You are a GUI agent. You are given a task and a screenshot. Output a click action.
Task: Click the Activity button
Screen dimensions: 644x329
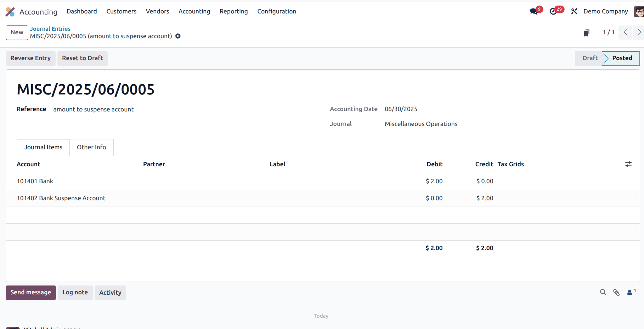click(110, 293)
